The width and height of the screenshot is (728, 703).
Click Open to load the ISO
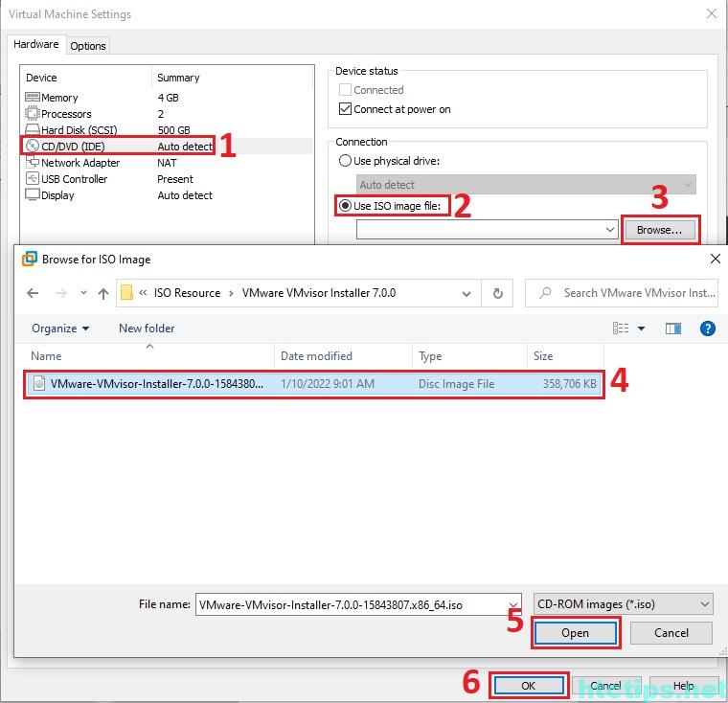(575, 633)
